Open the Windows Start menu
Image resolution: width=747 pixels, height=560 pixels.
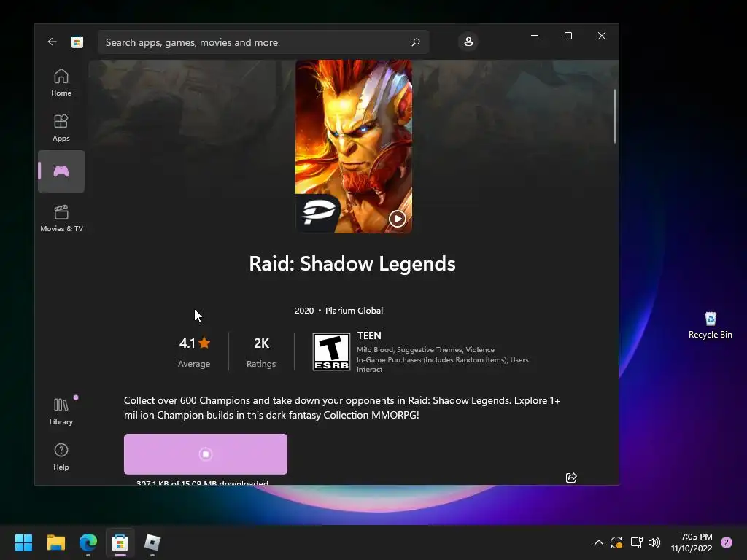[23, 542]
